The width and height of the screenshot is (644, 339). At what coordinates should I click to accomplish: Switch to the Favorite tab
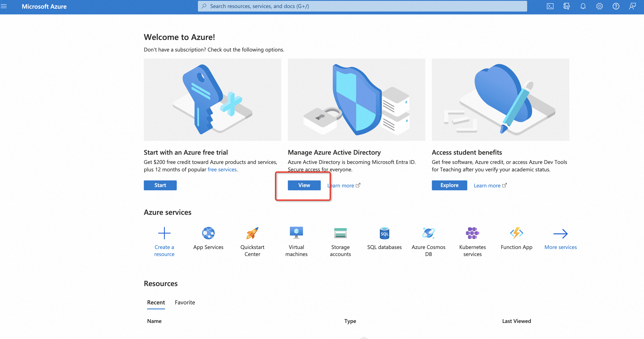pyautogui.click(x=185, y=302)
